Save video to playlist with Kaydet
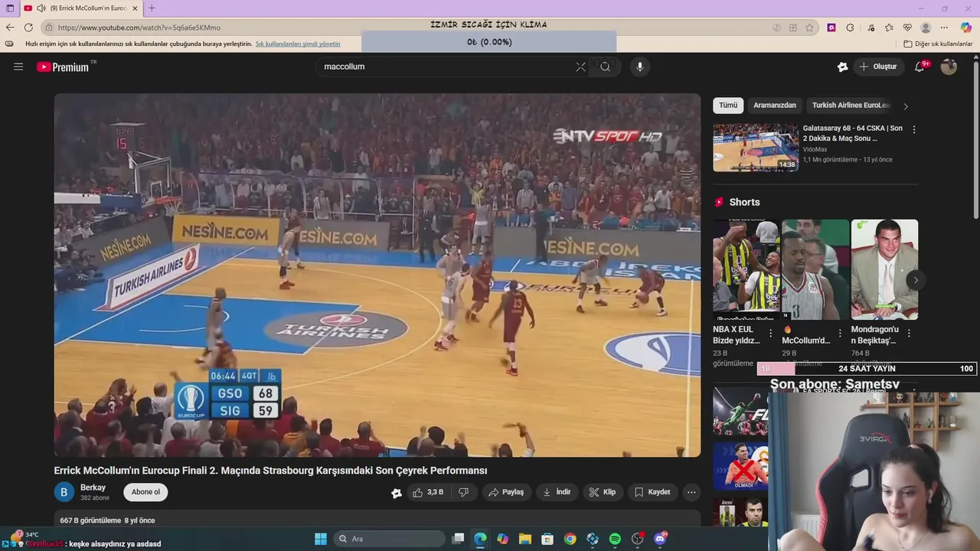This screenshot has height=551, width=980. [x=652, y=492]
